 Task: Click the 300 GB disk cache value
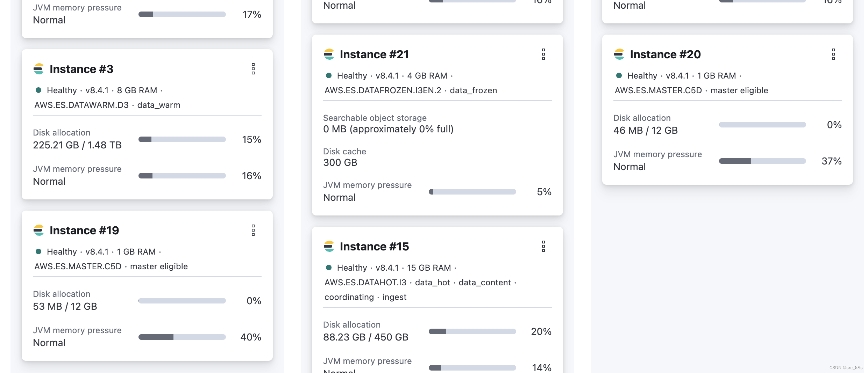point(340,163)
